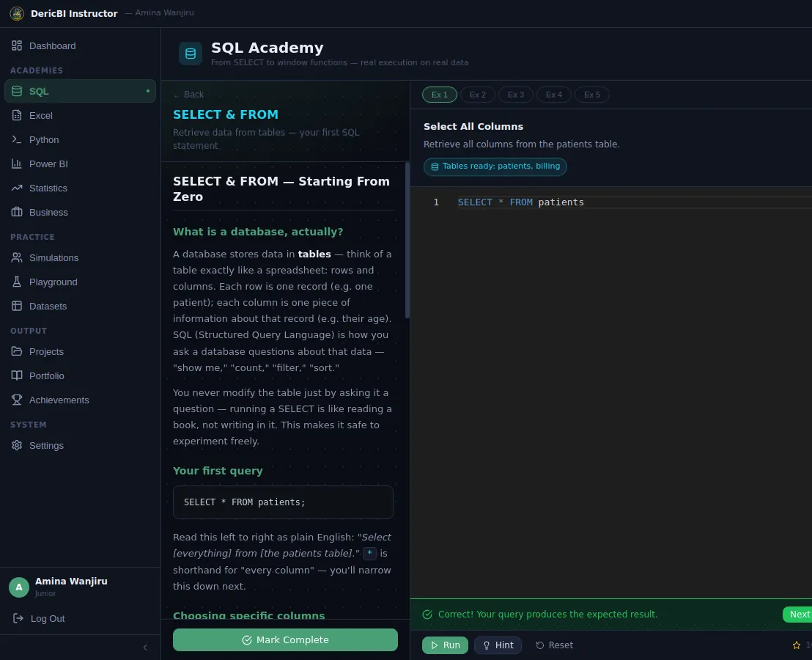The width and height of the screenshot is (812, 660).
Task: Click the Settings gear icon
Action: click(17, 445)
